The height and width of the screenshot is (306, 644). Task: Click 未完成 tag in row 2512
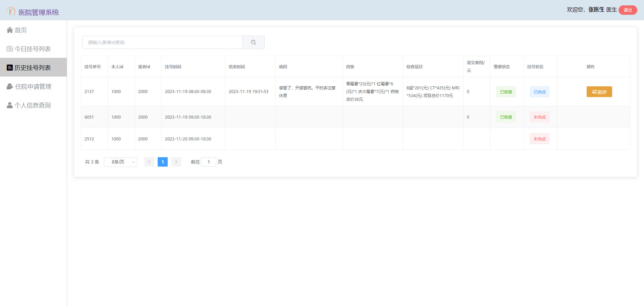[x=539, y=139]
